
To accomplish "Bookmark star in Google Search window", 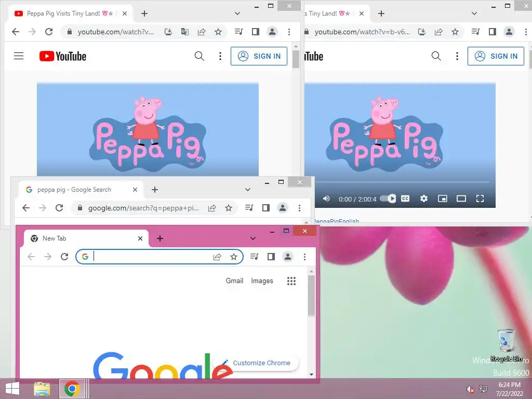I will (x=229, y=208).
